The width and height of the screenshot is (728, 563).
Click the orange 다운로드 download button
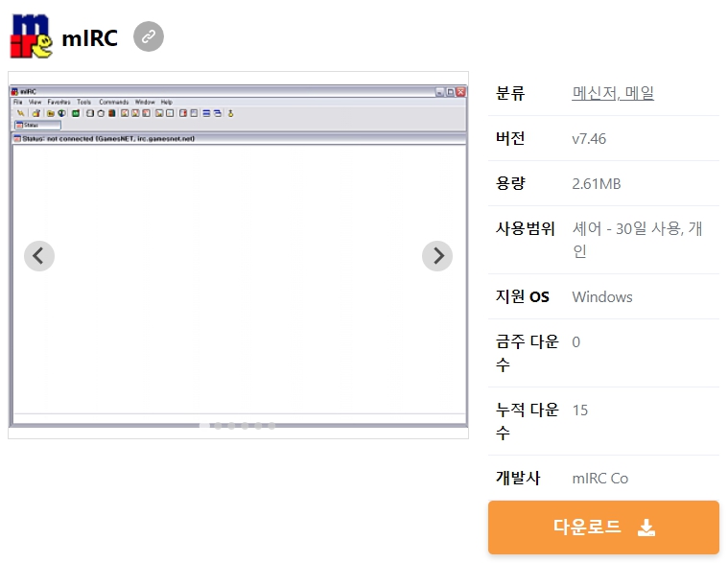[603, 528]
